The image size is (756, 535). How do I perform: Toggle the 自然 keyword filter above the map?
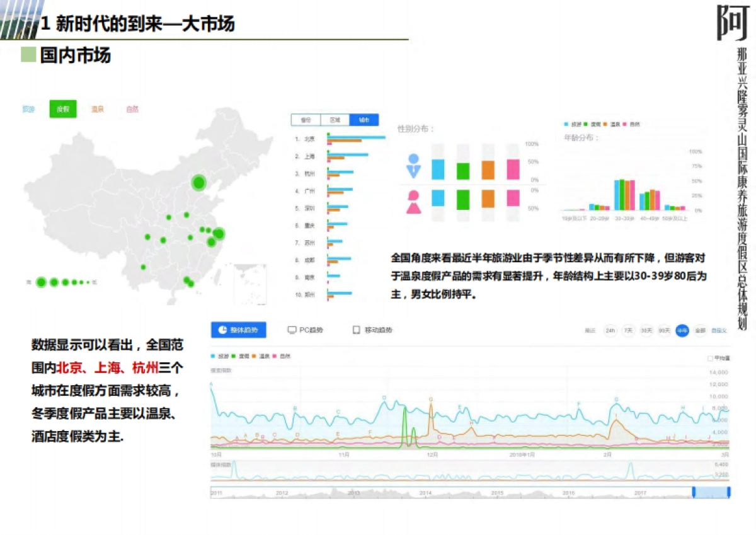pos(132,108)
